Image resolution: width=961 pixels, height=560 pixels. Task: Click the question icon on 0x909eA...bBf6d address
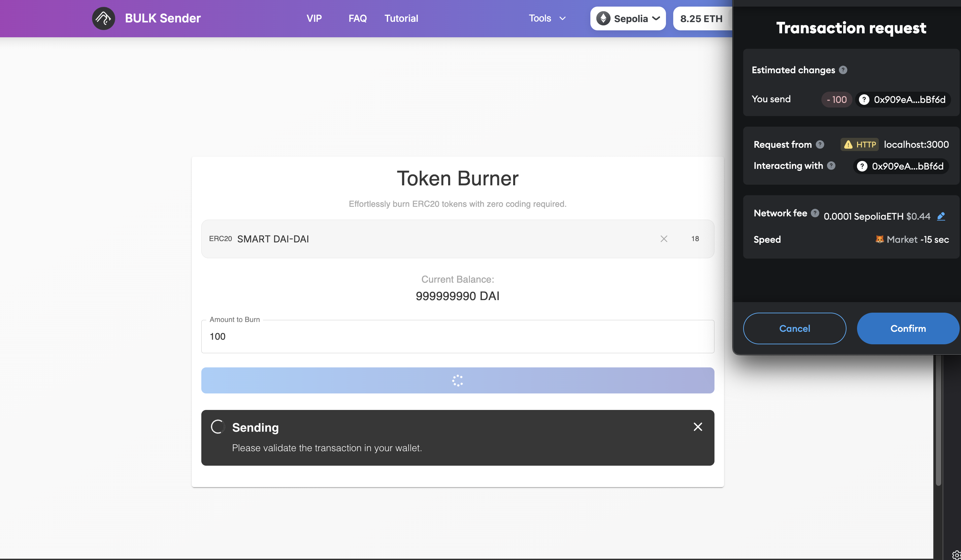[865, 100]
